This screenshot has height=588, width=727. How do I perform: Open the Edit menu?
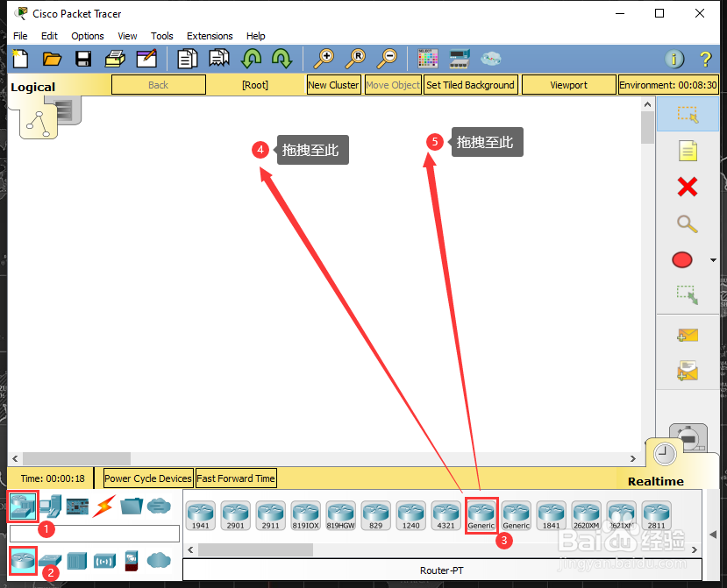click(49, 36)
